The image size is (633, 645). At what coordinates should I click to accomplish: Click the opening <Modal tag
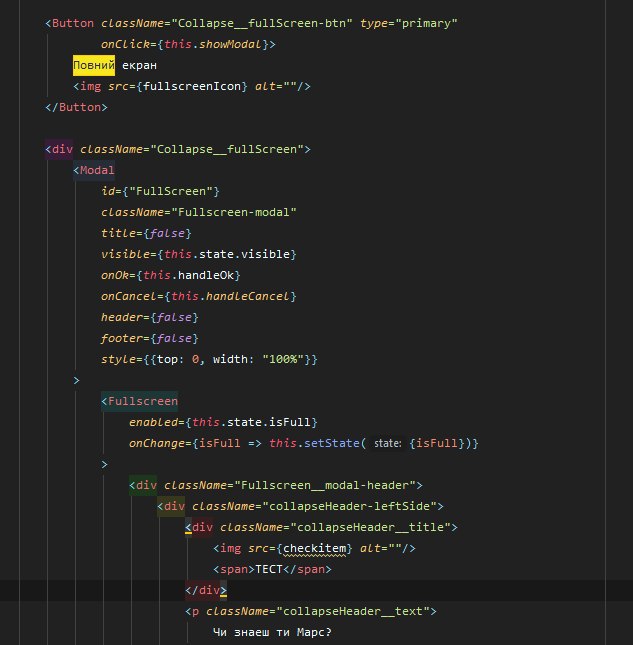click(94, 170)
